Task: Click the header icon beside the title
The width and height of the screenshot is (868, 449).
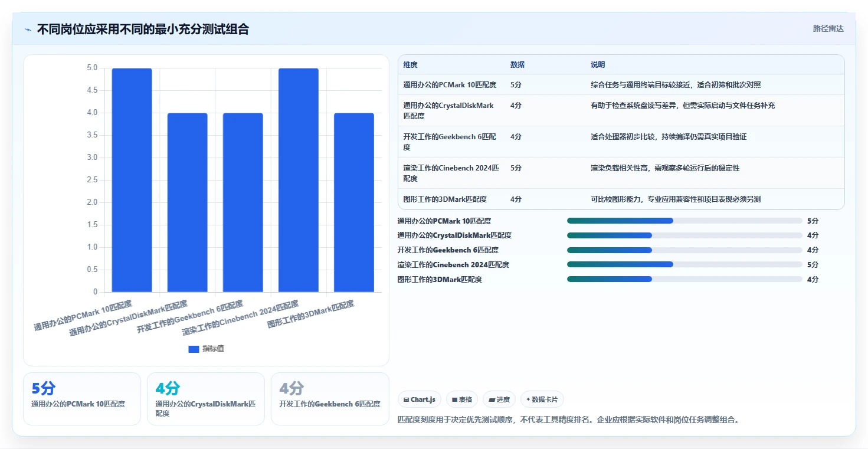Action: coord(28,30)
